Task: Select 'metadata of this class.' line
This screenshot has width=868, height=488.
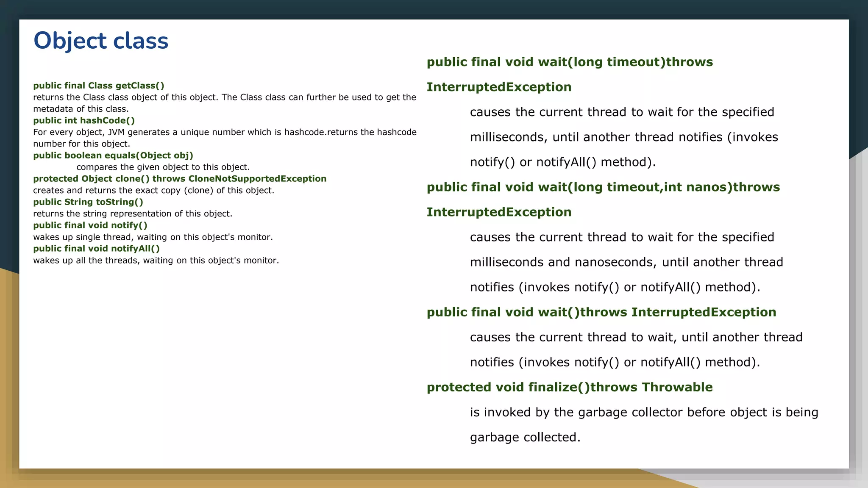Action: (x=81, y=109)
